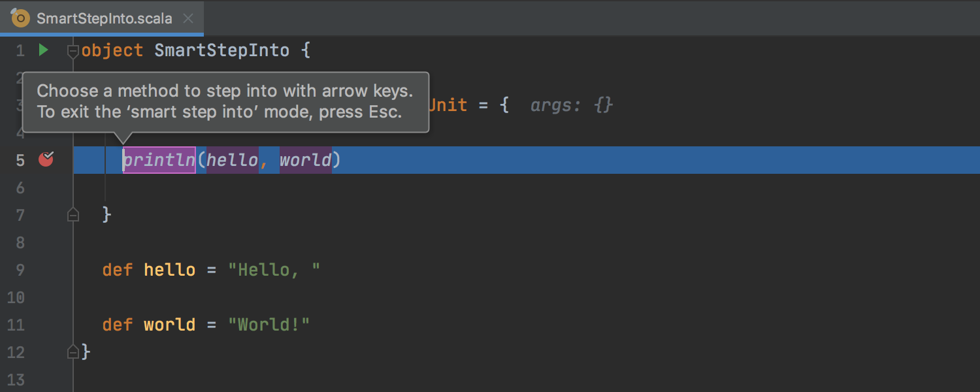This screenshot has height=392, width=980.
Task: Close the SmartStepInto.scala tab
Action: (x=188, y=18)
